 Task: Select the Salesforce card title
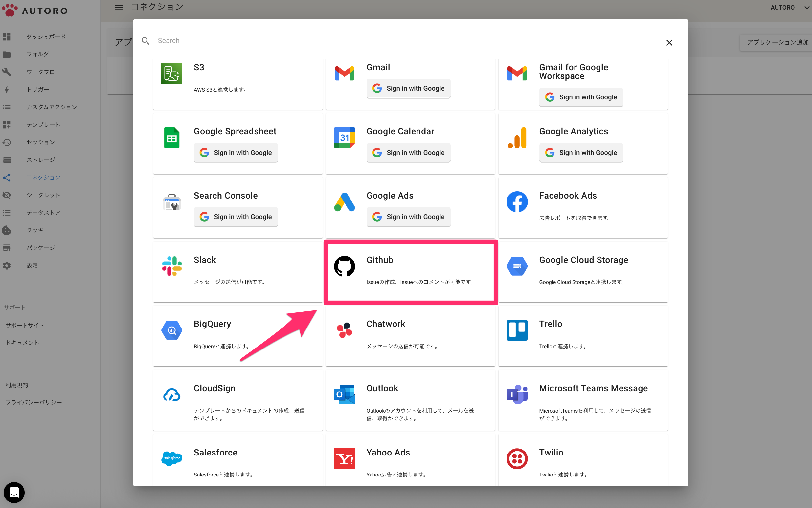215,452
